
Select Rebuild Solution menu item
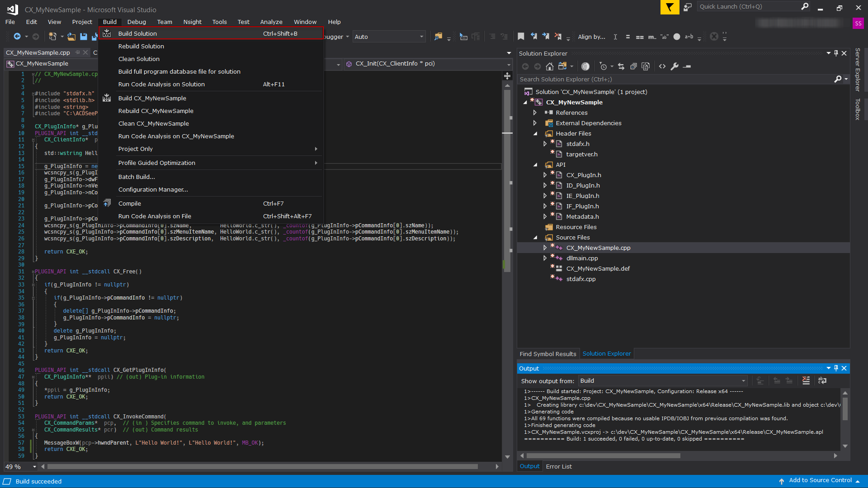(211, 46)
